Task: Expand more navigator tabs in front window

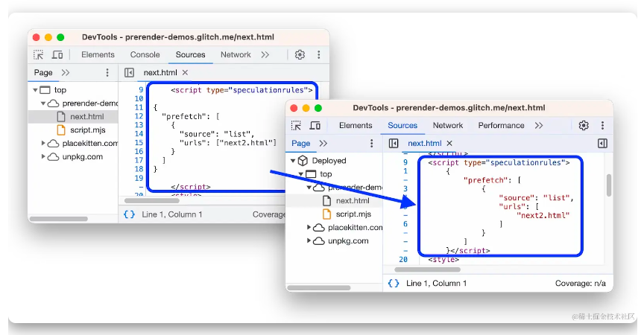Action: pyautogui.click(x=323, y=143)
